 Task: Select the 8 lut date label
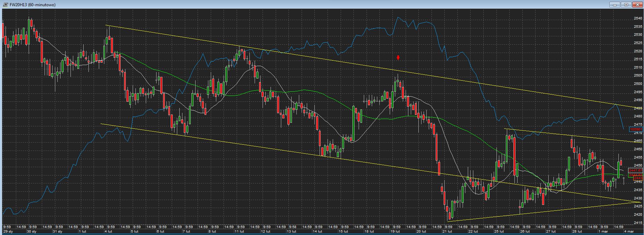(x=213, y=232)
